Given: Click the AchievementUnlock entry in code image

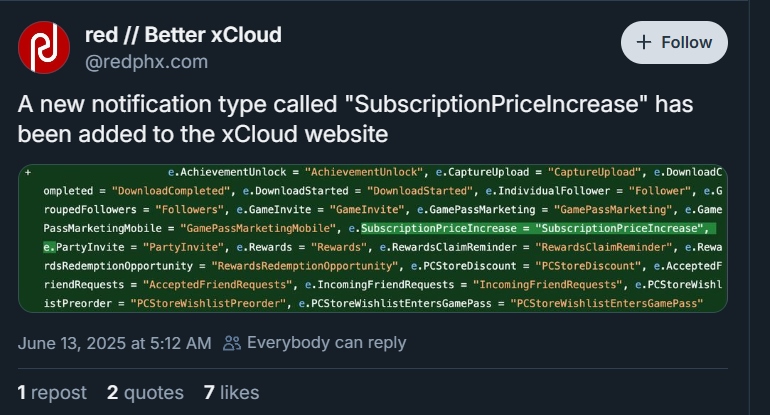Looking at the screenshot, I should coord(296,172).
